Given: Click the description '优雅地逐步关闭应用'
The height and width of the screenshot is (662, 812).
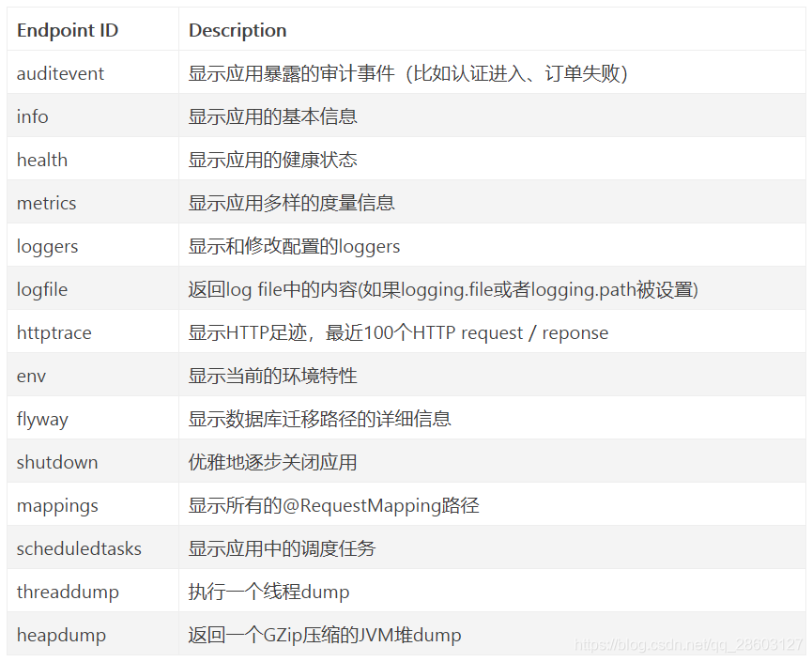Looking at the screenshot, I should point(272,462).
